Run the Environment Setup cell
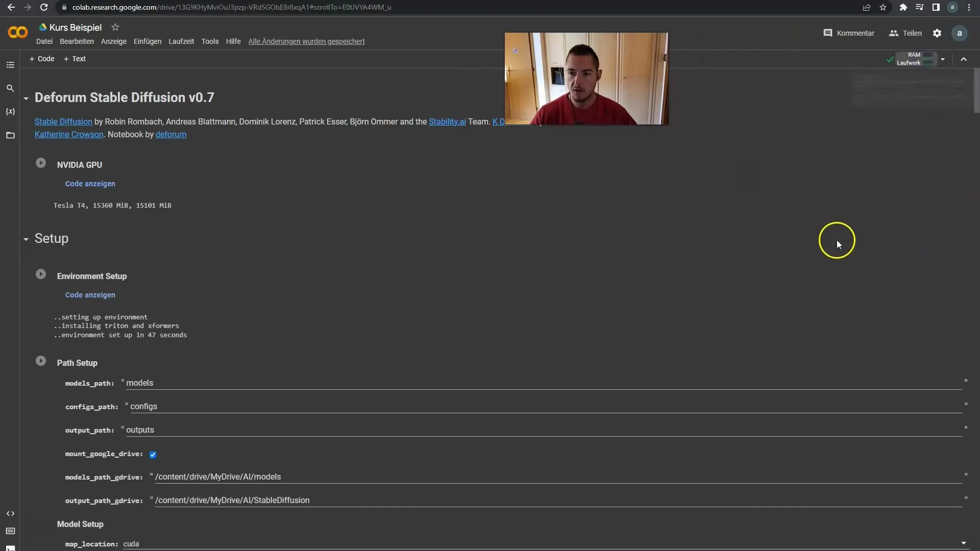980x551 pixels. click(x=41, y=274)
